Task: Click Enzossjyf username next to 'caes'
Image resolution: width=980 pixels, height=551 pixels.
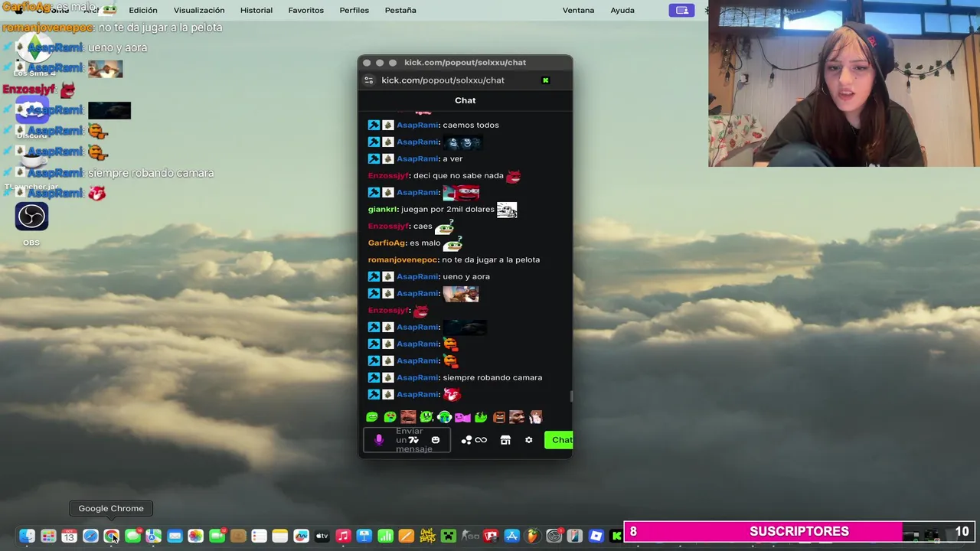Action: 389,226
